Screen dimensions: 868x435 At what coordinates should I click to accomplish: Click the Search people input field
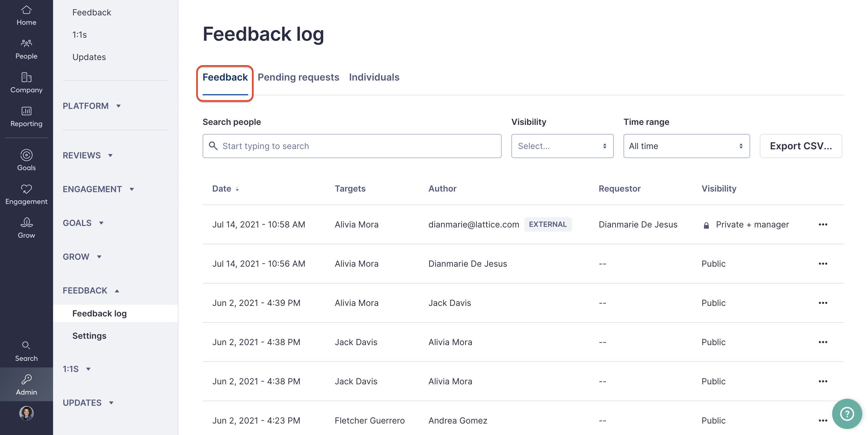pyautogui.click(x=352, y=146)
